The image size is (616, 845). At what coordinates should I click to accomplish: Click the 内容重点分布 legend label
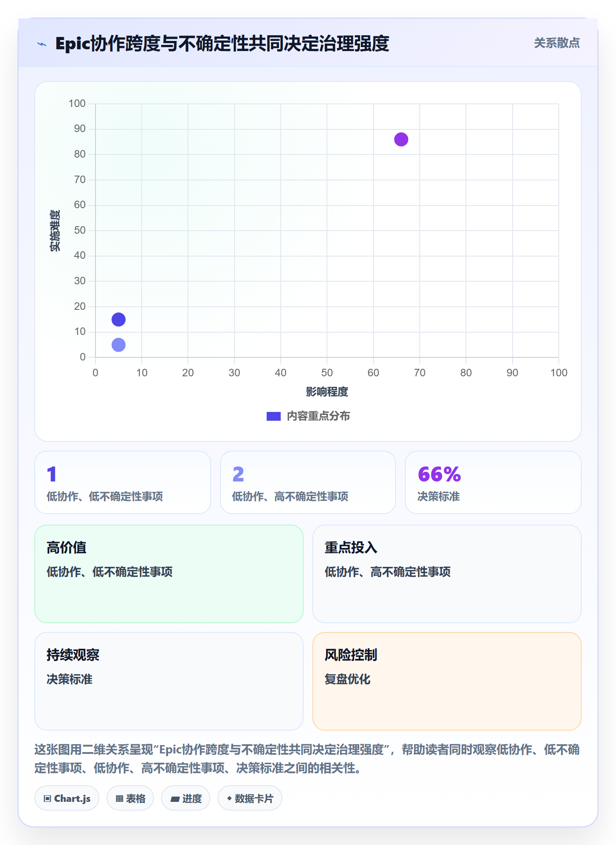pos(318,416)
